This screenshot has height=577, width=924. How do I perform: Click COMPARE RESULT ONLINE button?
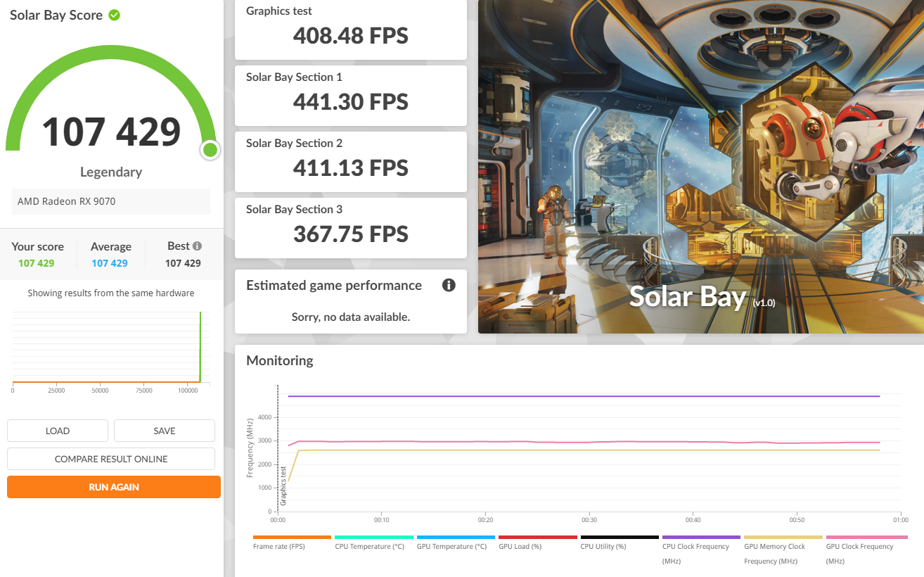(x=111, y=459)
